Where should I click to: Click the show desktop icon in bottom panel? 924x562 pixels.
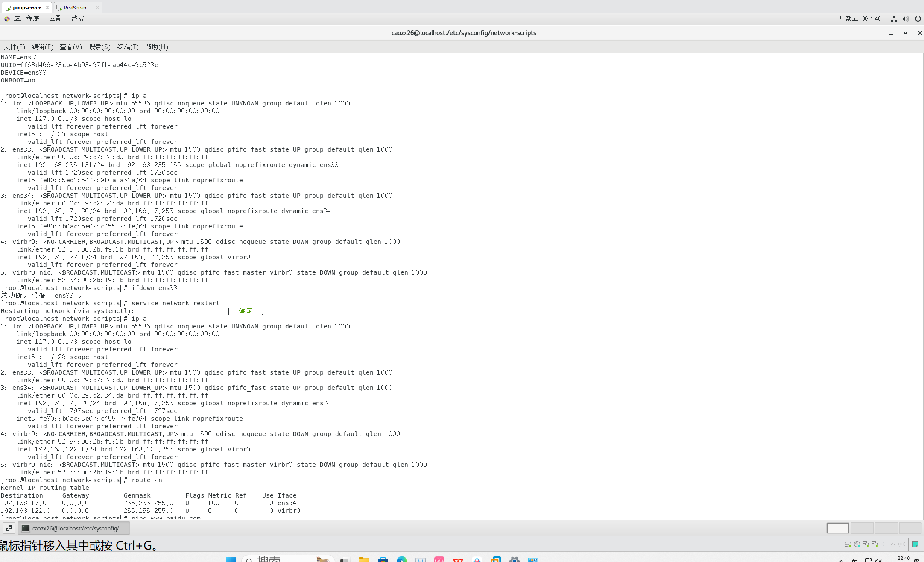(x=9, y=528)
